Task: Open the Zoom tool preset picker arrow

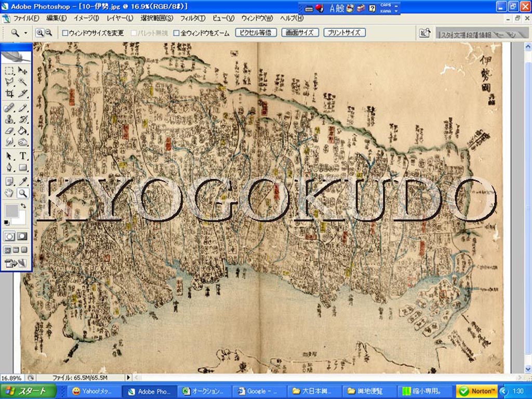Action: tap(25, 33)
